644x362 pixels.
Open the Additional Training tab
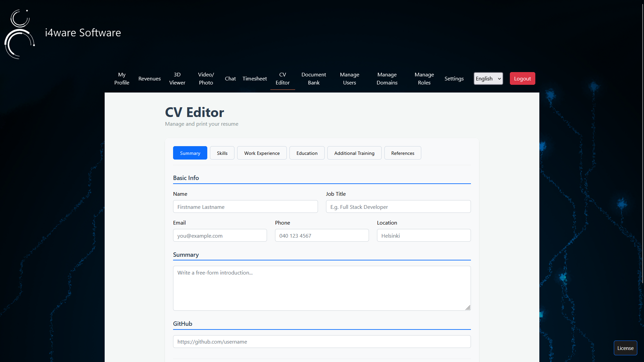point(355,153)
